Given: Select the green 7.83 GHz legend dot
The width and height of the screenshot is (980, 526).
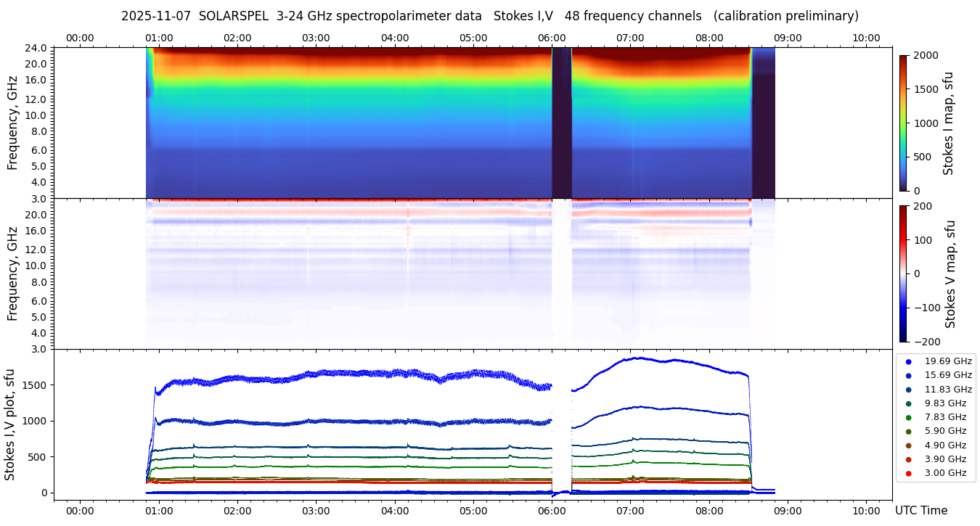Looking at the screenshot, I should pos(908,417).
